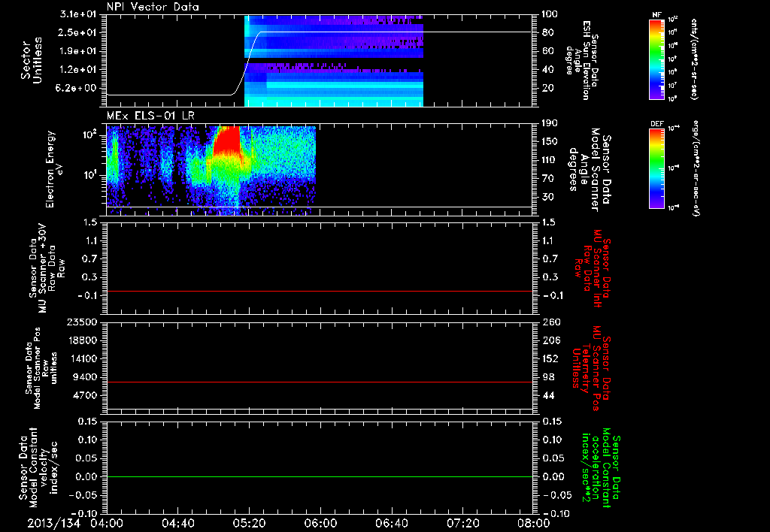
Task: Click the '2.5e+01' sector tick label
Action: tap(78, 32)
